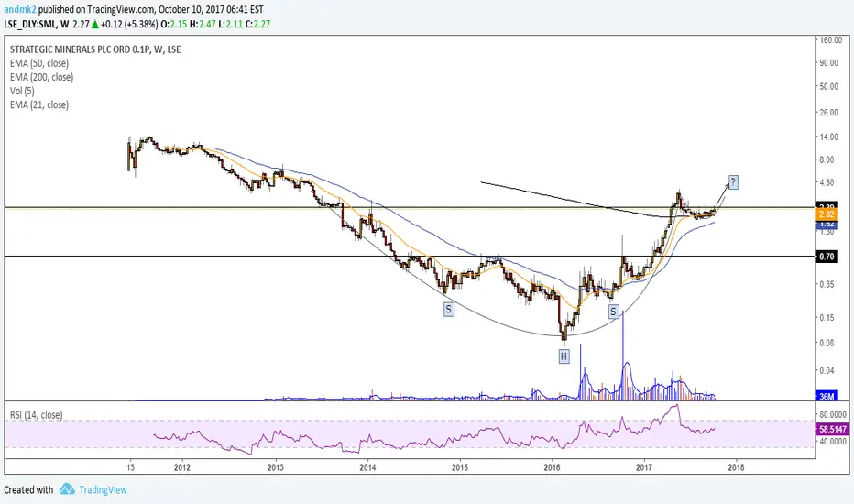Click the 14.00 price axis label
The height and width of the screenshot is (504, 854).
tap(829, 137)
